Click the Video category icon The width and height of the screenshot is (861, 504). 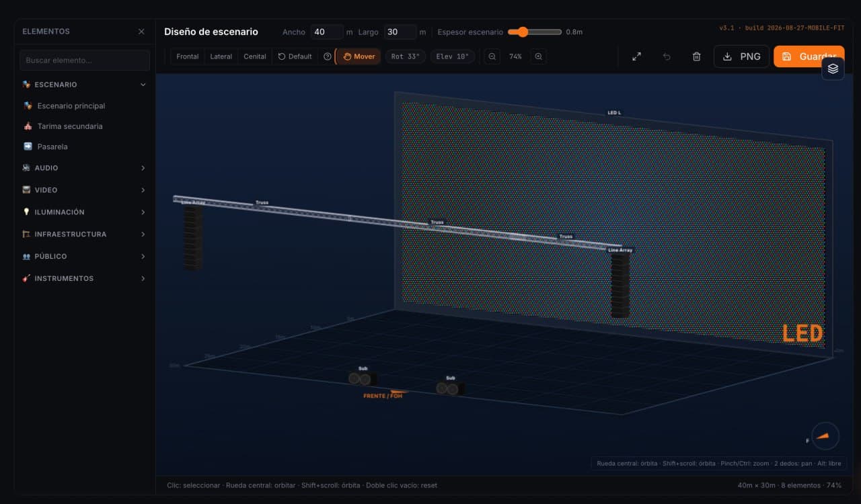click(x=26, y=190)
